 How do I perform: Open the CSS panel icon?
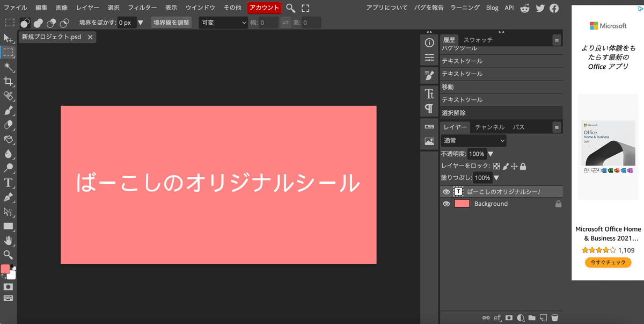tap(429, 127)
